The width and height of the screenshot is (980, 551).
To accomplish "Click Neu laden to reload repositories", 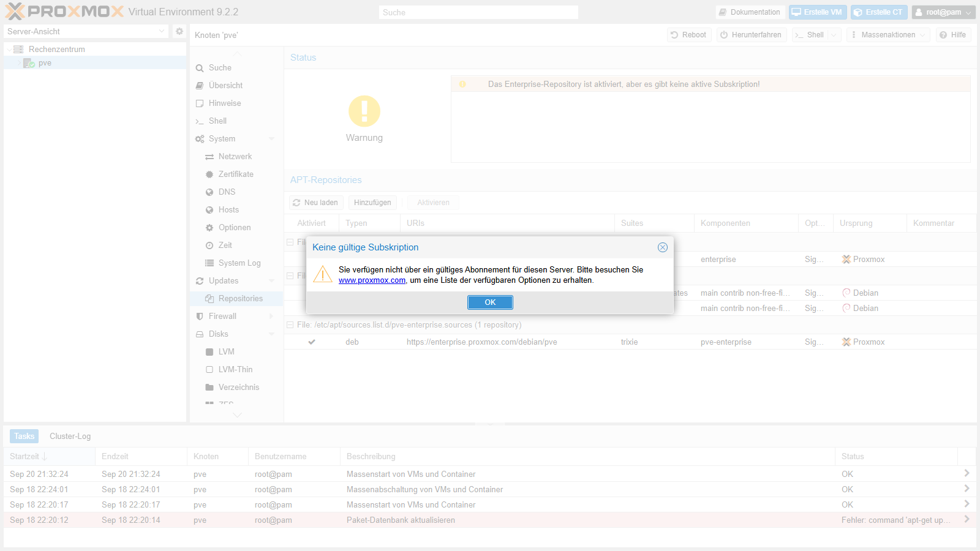I will point(316,203).
